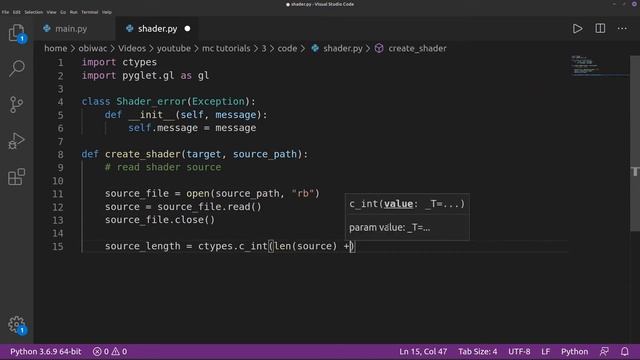The height and width of the screenshot is (360, 640).
Task: Open the Help menu
Action: click(x=107, y=12)
